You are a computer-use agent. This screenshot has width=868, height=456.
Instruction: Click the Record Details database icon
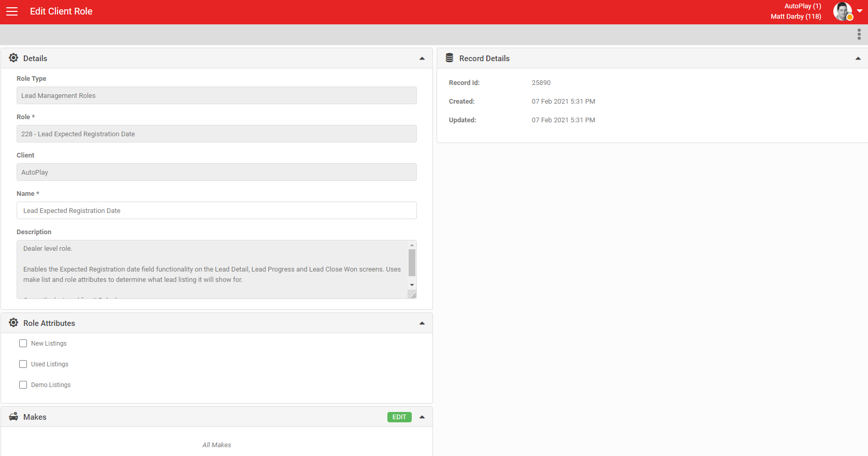pyautogui.click(x=450, y=58)
